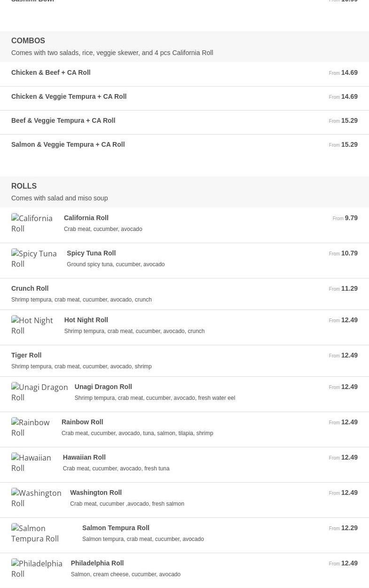
Task: Click the Salmon Tempura Roll 12.29 price
Action: (349, 528)
